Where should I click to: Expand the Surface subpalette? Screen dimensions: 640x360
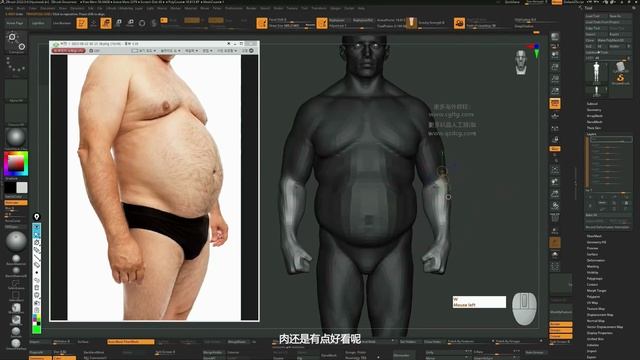point(592,254)
